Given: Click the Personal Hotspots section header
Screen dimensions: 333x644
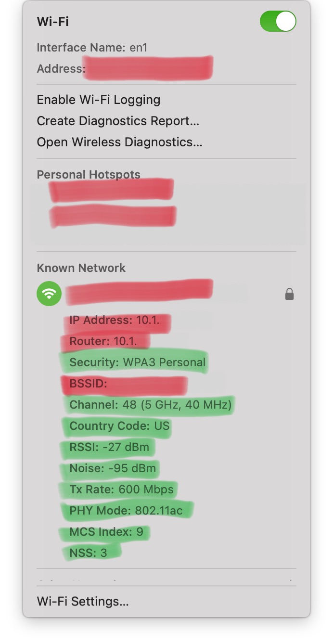Looking at the screenshot, I should (89, 174).
